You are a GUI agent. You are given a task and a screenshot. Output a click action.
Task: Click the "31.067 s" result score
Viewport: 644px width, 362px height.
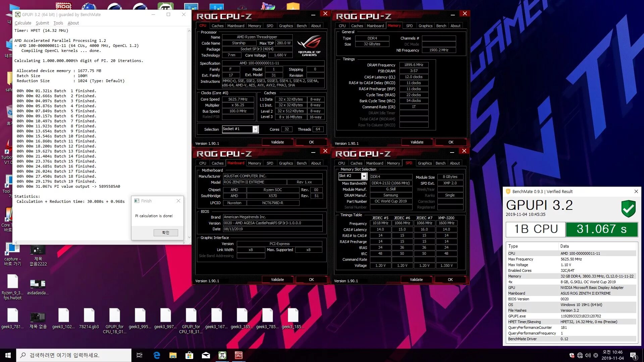(x=602, y=229)
